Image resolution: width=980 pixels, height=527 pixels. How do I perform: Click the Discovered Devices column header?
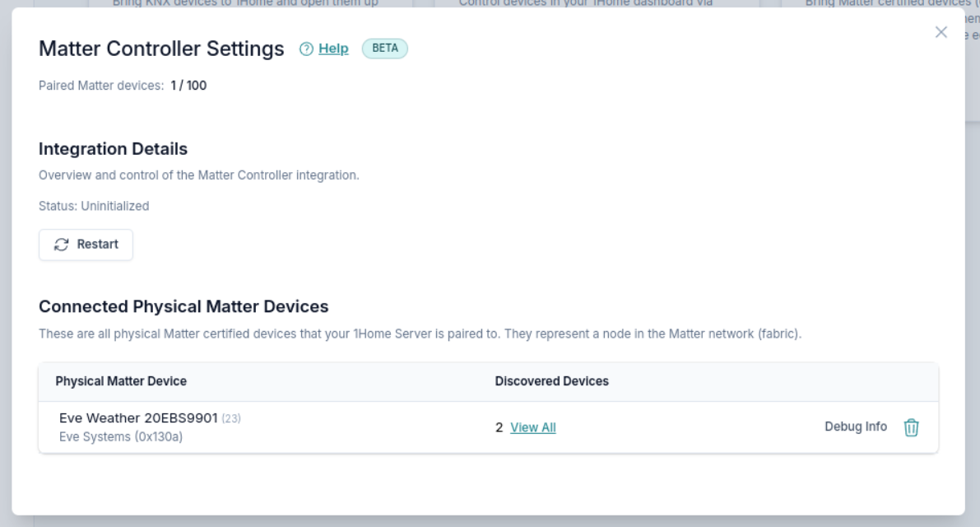(x=551, y=381)
